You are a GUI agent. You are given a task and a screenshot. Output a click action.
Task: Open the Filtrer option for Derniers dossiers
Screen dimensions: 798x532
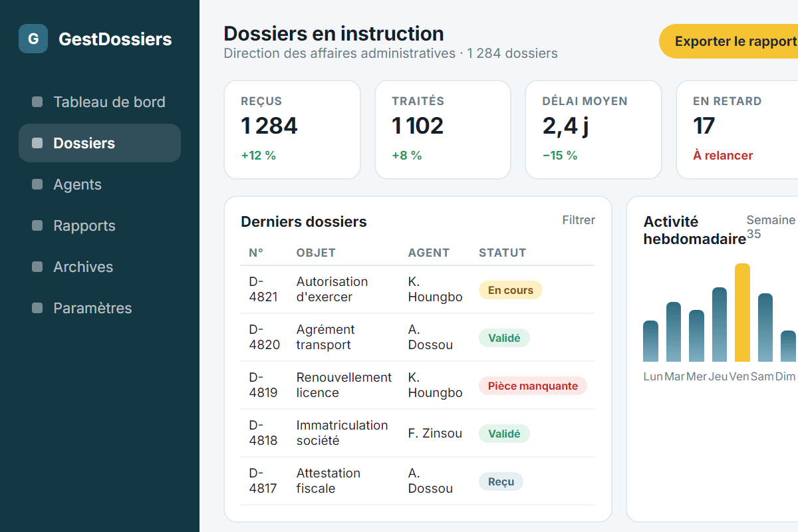click(579, 220)
